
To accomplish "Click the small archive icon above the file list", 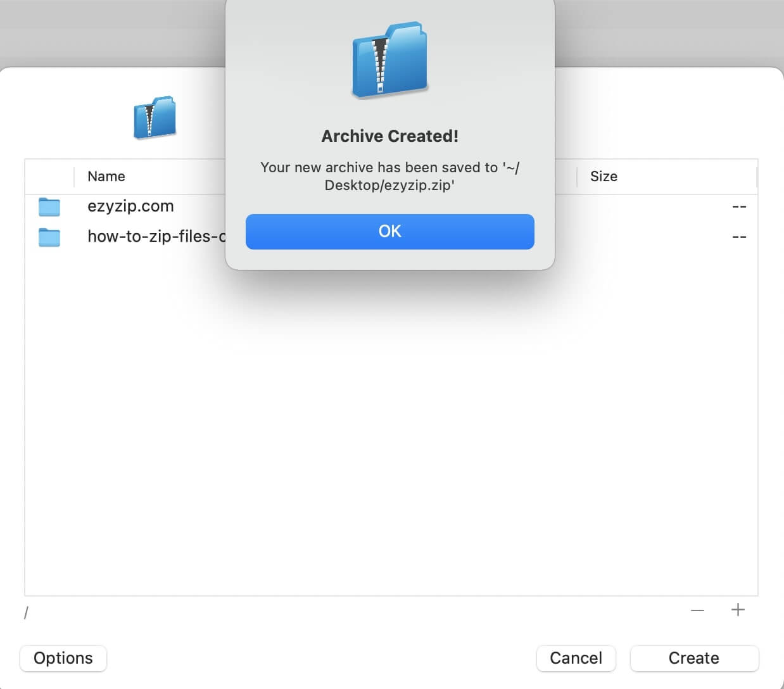I will pyautogui.click(x=155, y=117).
